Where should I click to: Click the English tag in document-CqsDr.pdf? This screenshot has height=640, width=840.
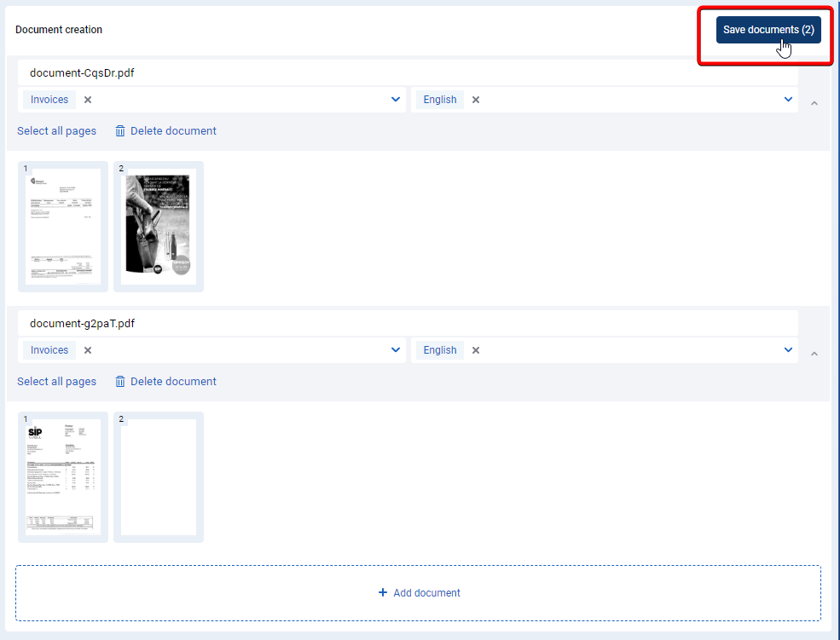tap(440, 100)
